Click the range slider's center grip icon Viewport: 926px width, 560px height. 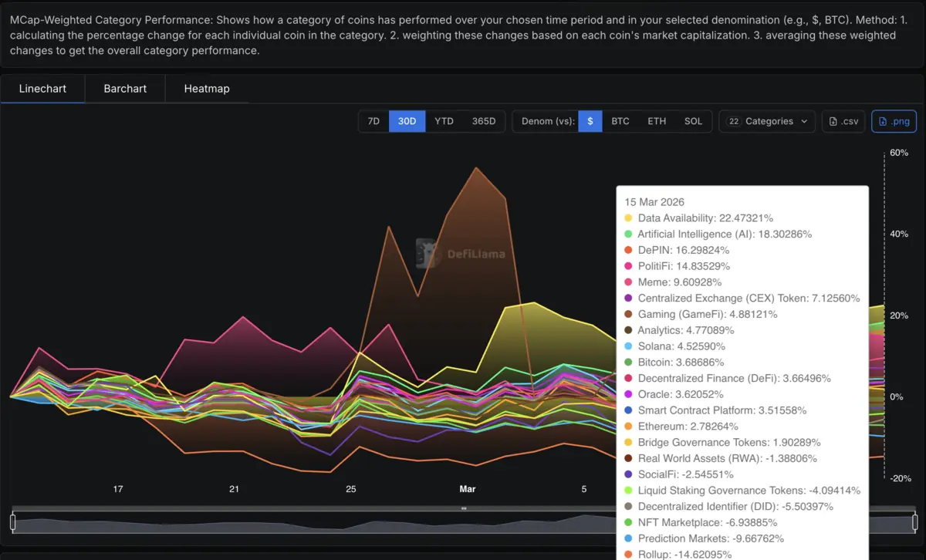point(464,508)
